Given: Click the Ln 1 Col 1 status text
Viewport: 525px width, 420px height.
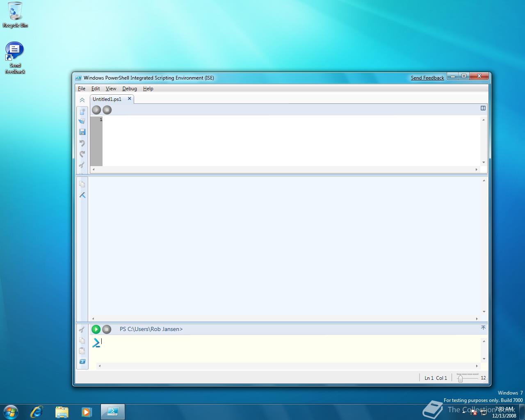Looking at the screenshot, I should tap(436, 378).
